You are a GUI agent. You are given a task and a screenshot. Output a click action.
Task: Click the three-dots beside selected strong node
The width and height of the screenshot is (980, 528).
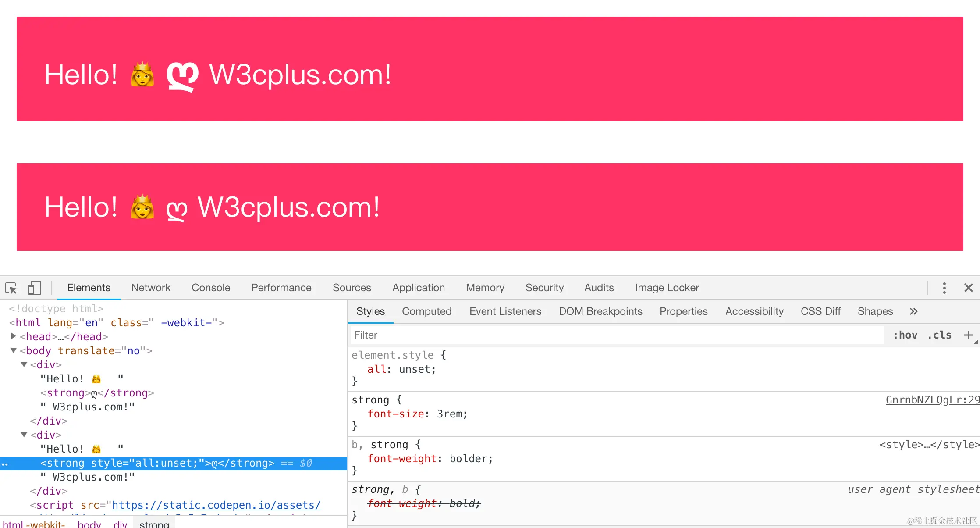(4, 464)
